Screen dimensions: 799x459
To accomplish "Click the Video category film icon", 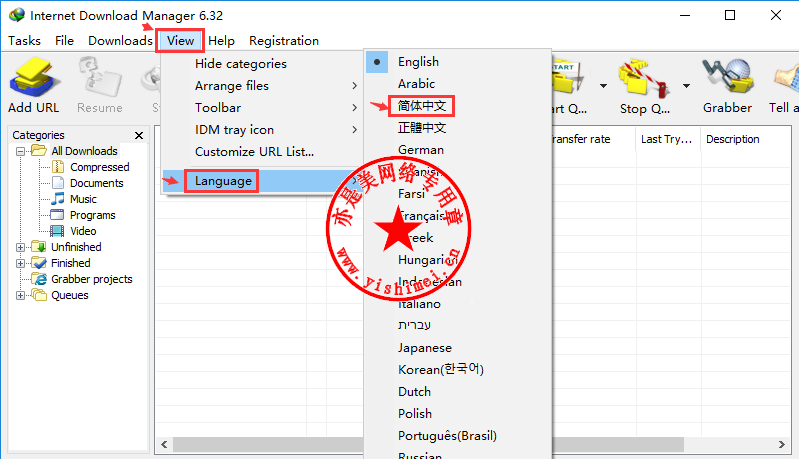I will point(58,231).
